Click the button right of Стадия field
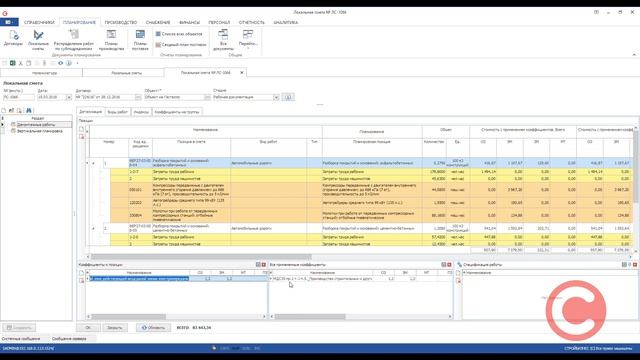The width and height of the screenshot is (640, 360). 288,97
